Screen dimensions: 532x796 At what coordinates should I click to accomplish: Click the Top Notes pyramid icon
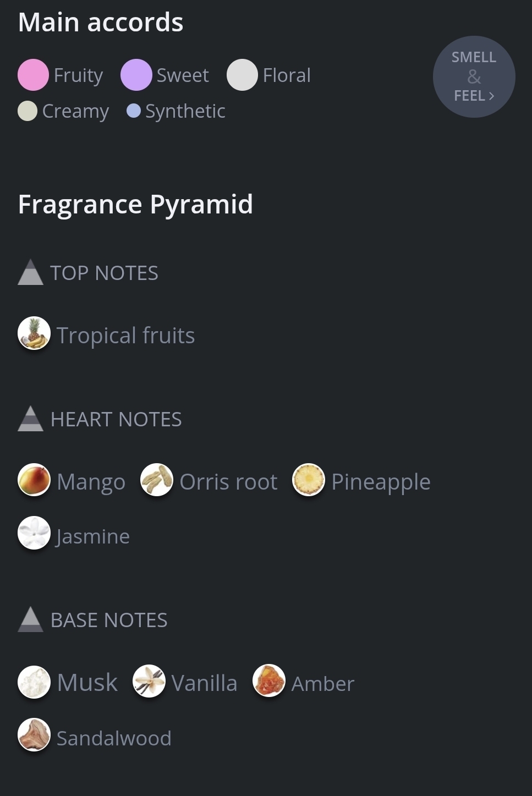[30, 273]
